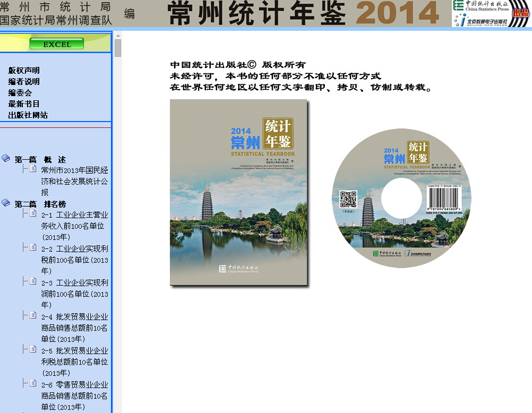
Task: Click the sidebar scrollbar up arrow
Action: pyautogui.click(x=118, y=35)
